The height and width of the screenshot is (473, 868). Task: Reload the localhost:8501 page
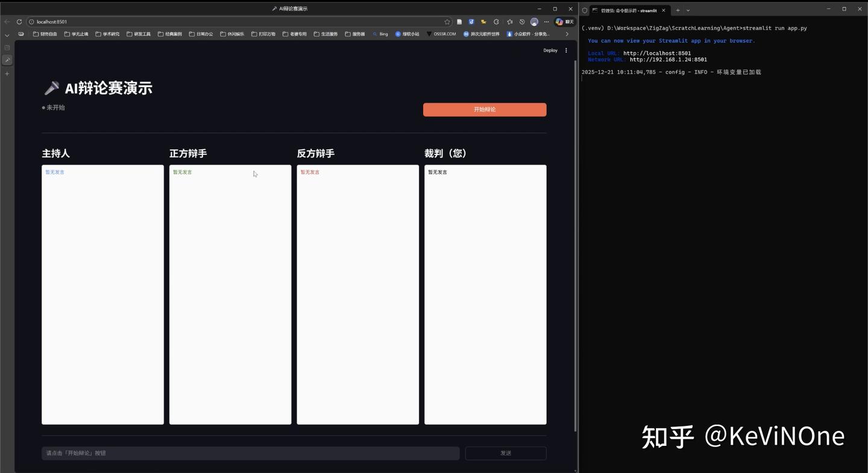pos(19,22)
